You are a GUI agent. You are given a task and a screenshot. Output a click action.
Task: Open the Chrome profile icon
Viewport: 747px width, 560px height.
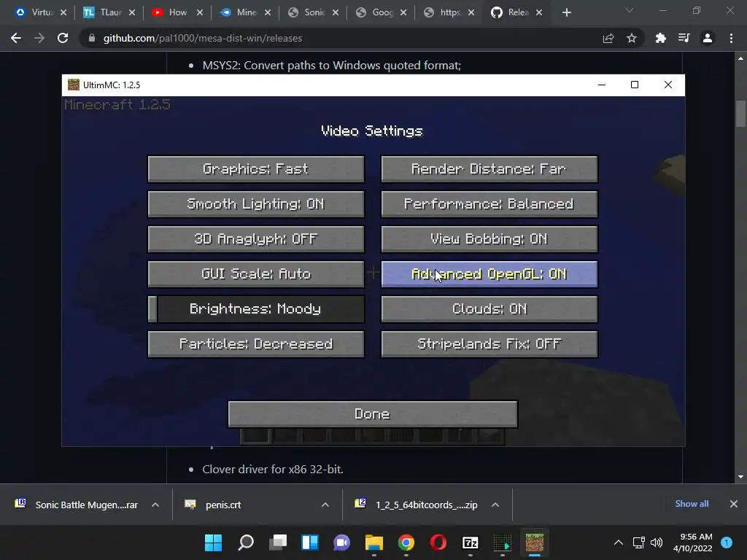click(708, 38)
